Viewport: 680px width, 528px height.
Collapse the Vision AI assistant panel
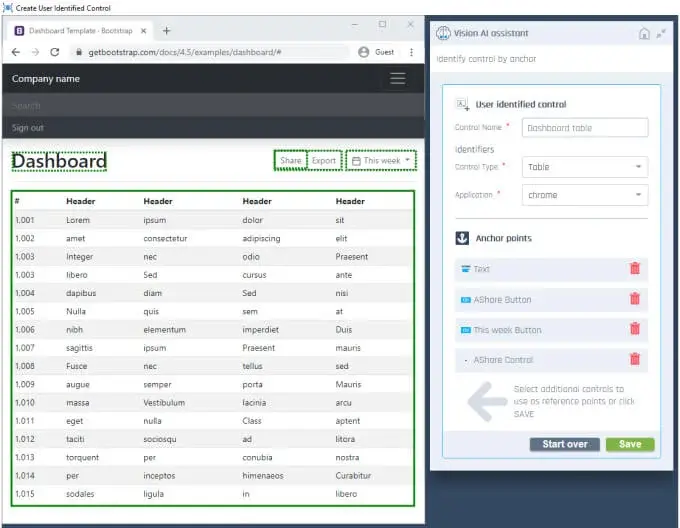661,33
